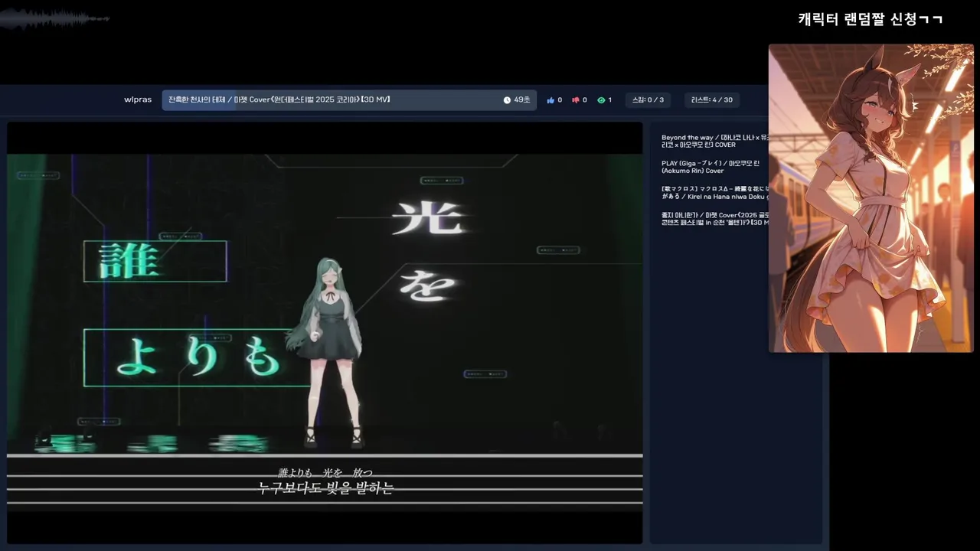
Task: Click the current song title progress bar
Action: (x=349, y=100)
